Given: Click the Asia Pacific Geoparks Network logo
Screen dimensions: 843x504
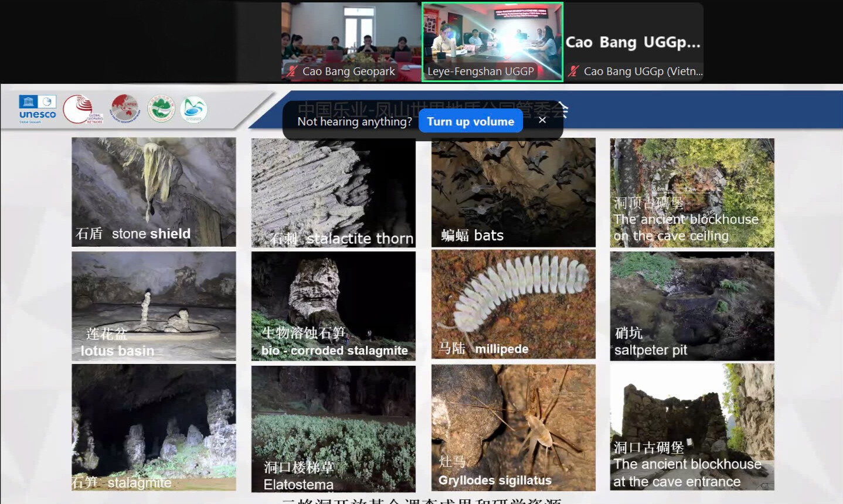Looking at the screenshot, I should pyautogui.click(x=125, y=109).
